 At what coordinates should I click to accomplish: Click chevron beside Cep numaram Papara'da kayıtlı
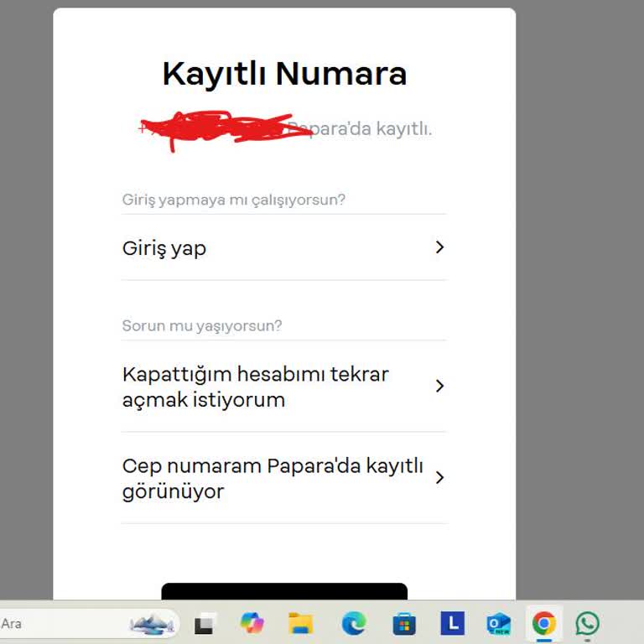coord(439,478)
